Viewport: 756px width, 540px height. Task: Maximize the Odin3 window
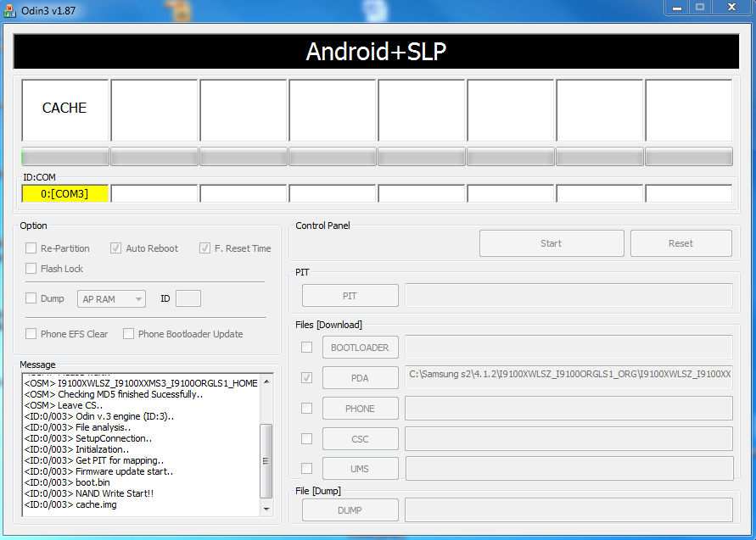click(x=700, y=8)
